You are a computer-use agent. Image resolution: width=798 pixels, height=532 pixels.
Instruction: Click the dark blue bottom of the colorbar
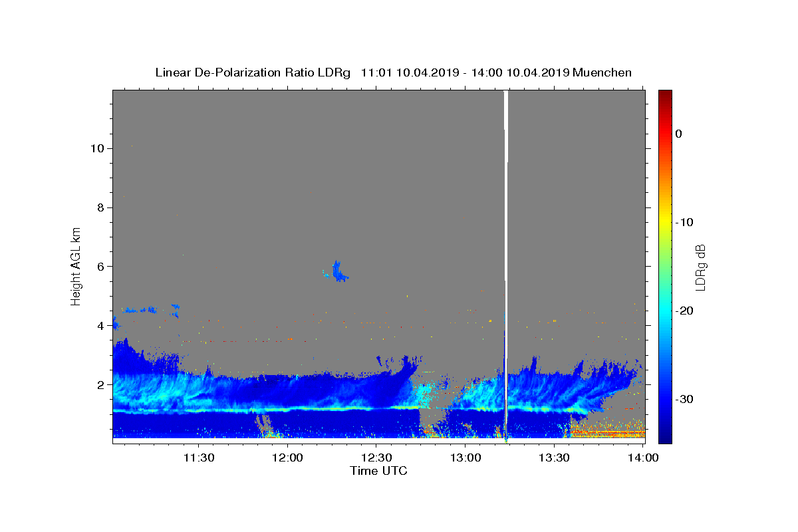[x=665, y=438]
